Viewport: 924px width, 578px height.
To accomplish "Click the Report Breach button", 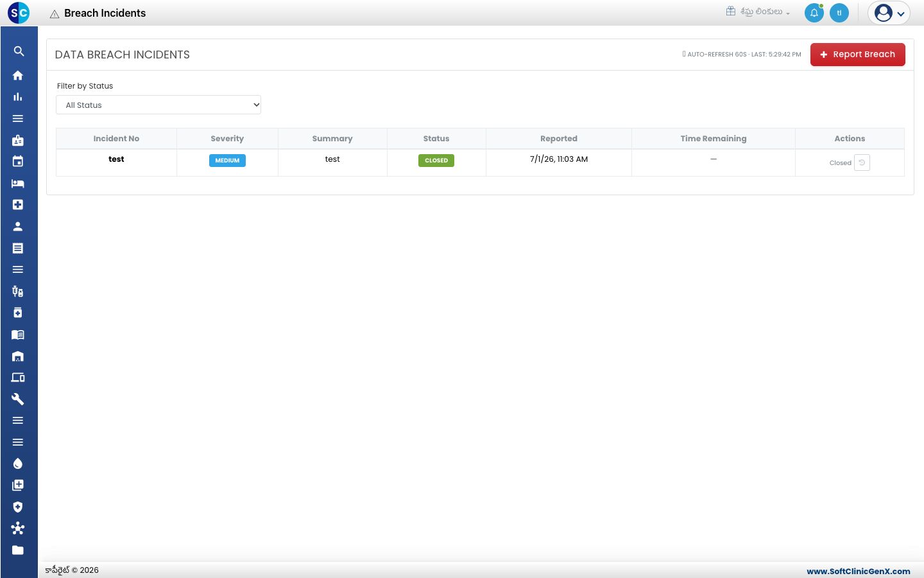I will (858, 55).
